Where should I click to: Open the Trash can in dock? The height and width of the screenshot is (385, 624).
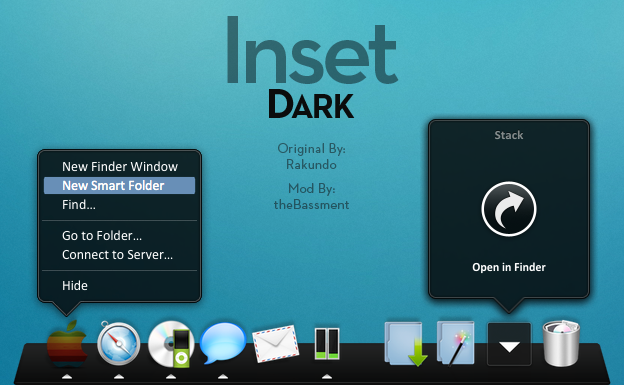point(561,343)
